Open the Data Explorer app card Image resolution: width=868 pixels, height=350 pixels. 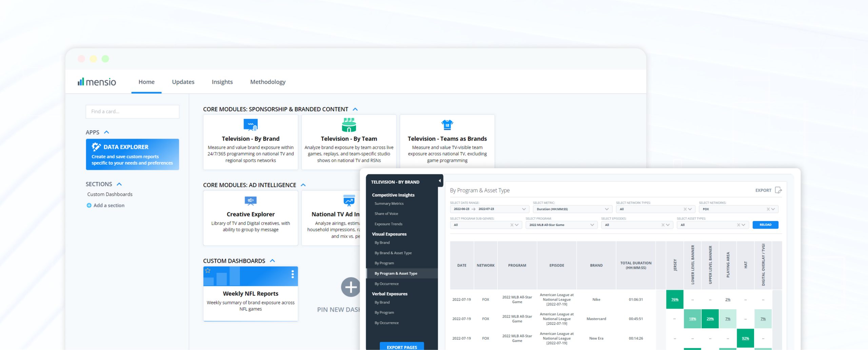133,154
